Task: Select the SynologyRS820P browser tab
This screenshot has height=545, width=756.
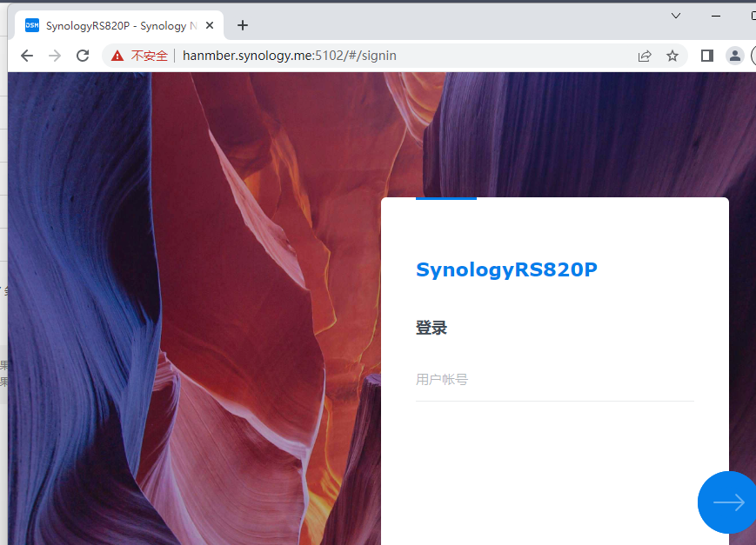Action: pyautogui.click(x=119, y=25)
